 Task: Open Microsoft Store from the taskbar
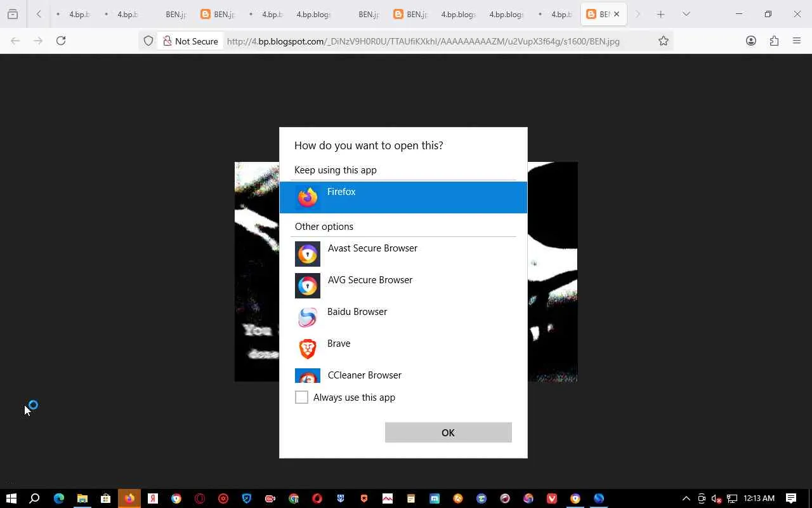pyautogui.click(x=106, y=498)
